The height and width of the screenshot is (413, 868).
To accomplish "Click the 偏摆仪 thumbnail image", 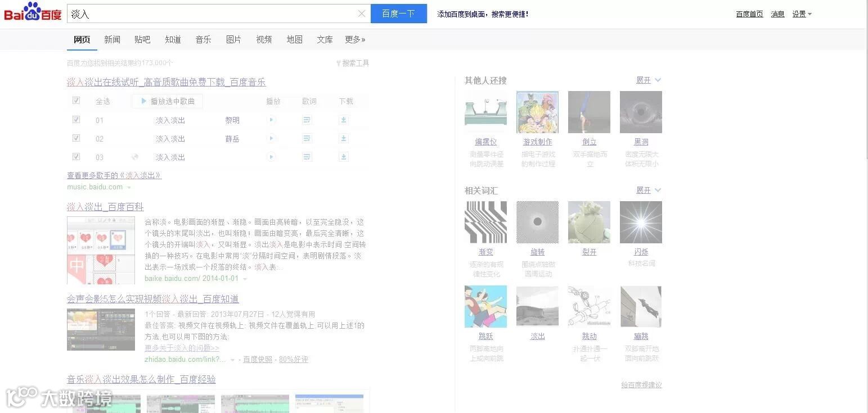I will point(485,112).
